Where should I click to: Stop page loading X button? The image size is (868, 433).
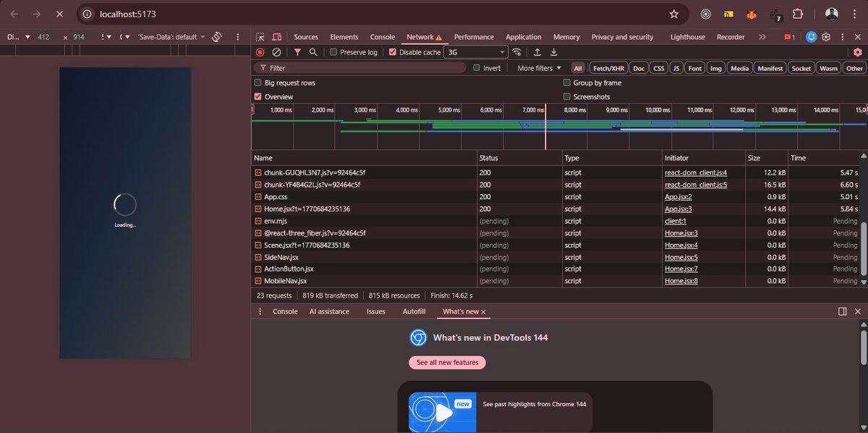tap(59, 14)
